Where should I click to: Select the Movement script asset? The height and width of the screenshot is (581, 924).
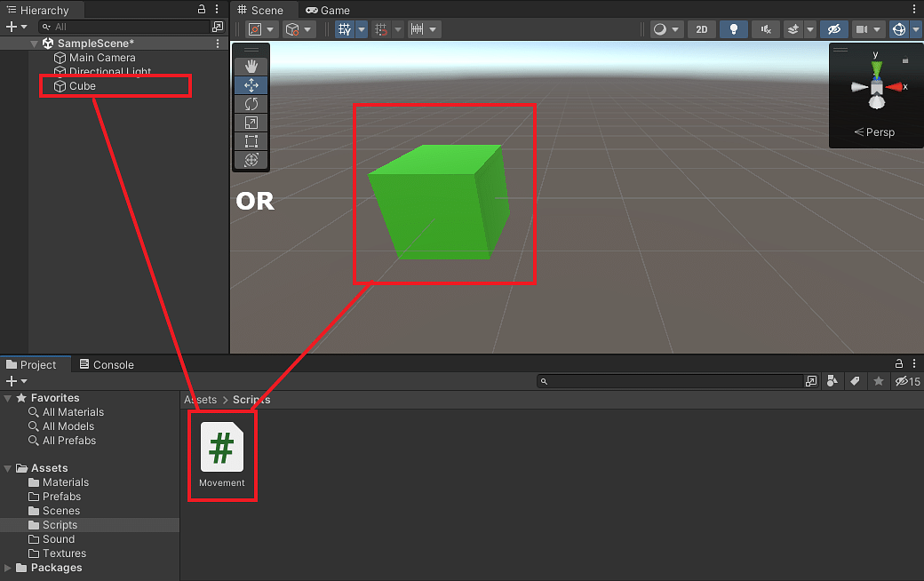coord(221,455)
